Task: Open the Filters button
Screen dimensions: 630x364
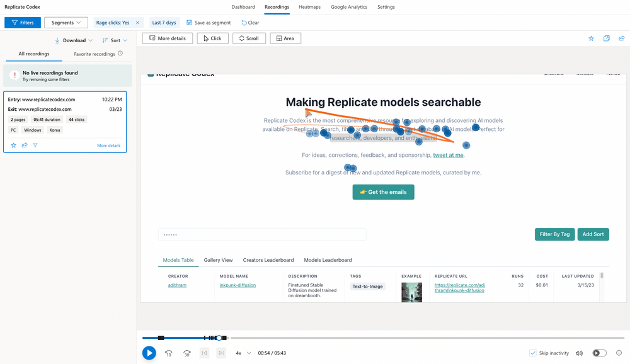Action: coord(23,23)
